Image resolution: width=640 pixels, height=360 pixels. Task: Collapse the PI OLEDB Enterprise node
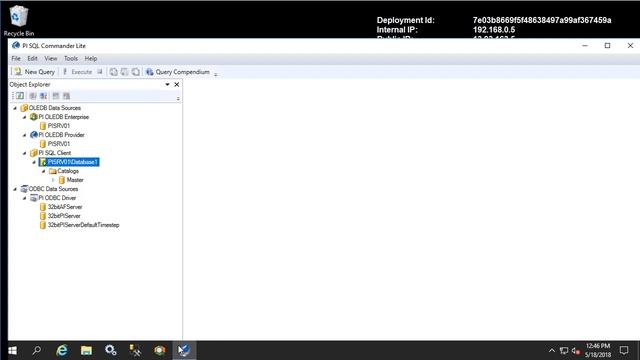(x=24, y=117)
